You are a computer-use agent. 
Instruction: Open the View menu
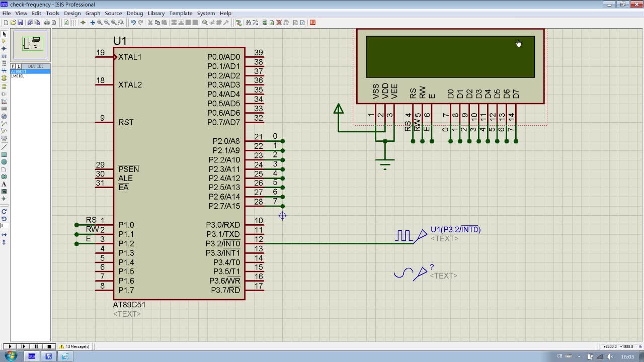coord(21,13)
